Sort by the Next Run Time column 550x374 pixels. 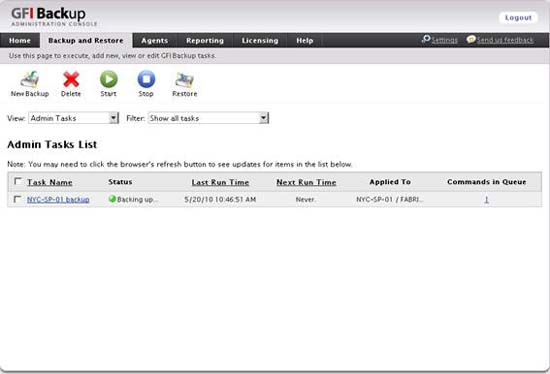click(x=306, y=182)
